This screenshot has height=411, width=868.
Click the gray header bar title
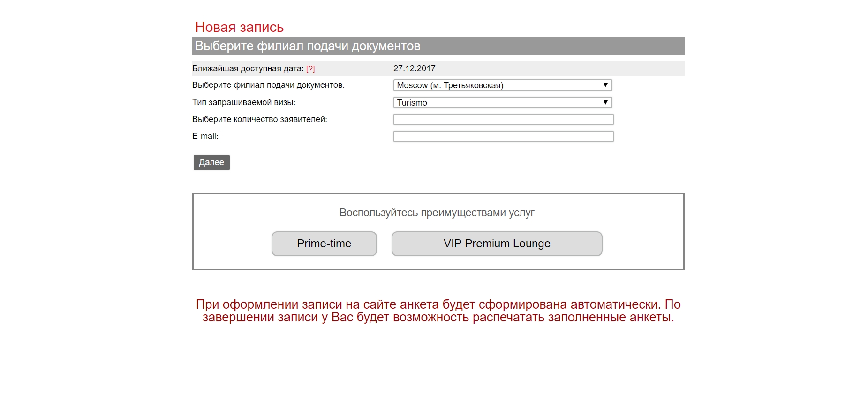tap(308, 46)
